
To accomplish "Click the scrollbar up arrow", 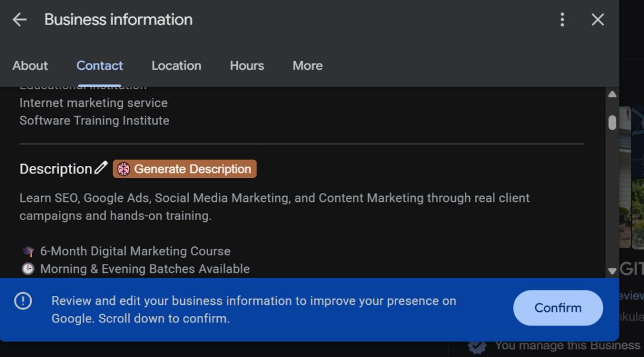I will [x=612, y=94].
